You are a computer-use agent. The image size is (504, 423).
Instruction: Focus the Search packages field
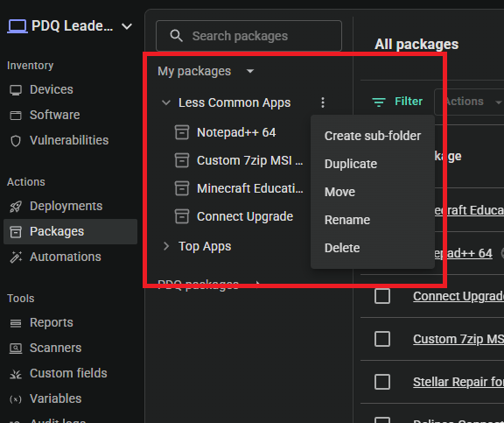tap(248, 36)
